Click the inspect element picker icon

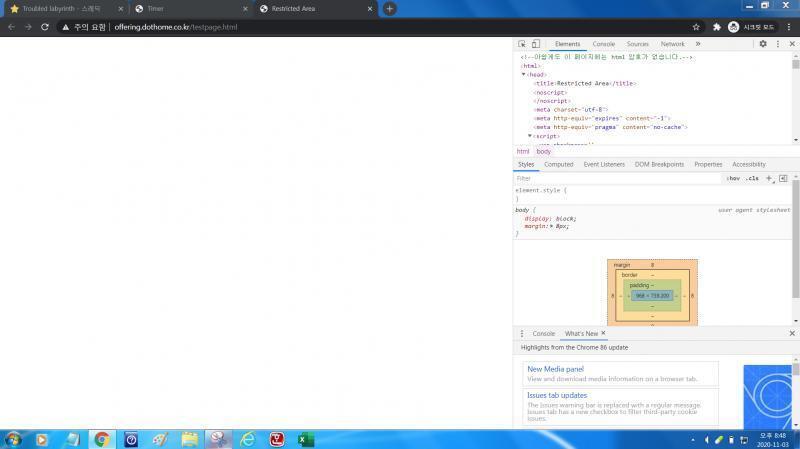[521, 44]
